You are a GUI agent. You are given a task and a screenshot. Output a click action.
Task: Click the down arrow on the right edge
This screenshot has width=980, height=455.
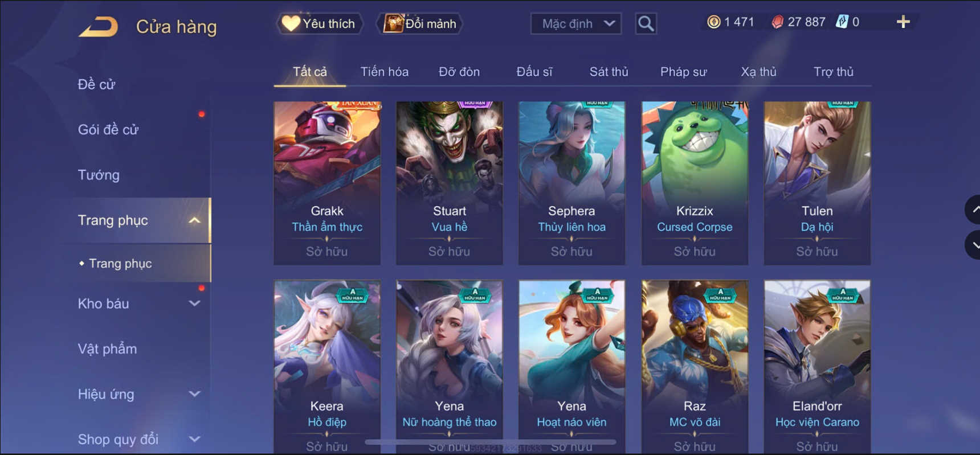pyautogui.click(x=973, y=245)
